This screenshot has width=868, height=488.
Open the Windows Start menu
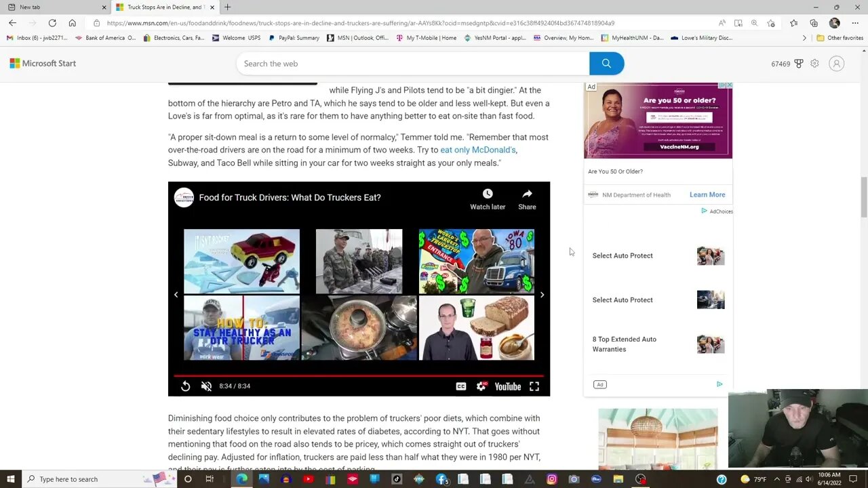11,479
